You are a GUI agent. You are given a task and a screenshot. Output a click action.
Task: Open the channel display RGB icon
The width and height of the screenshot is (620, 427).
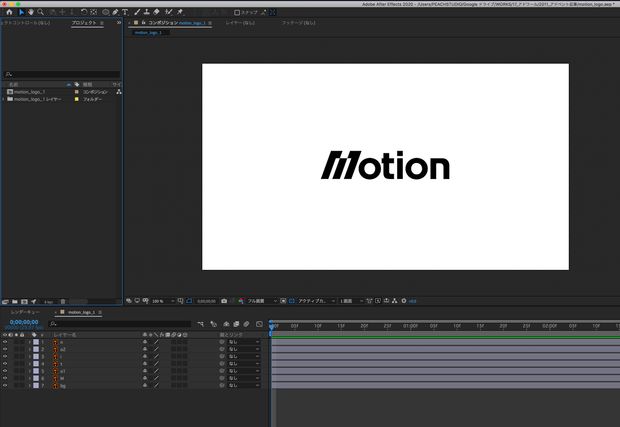pyautogui.click(x=241, y=301)
